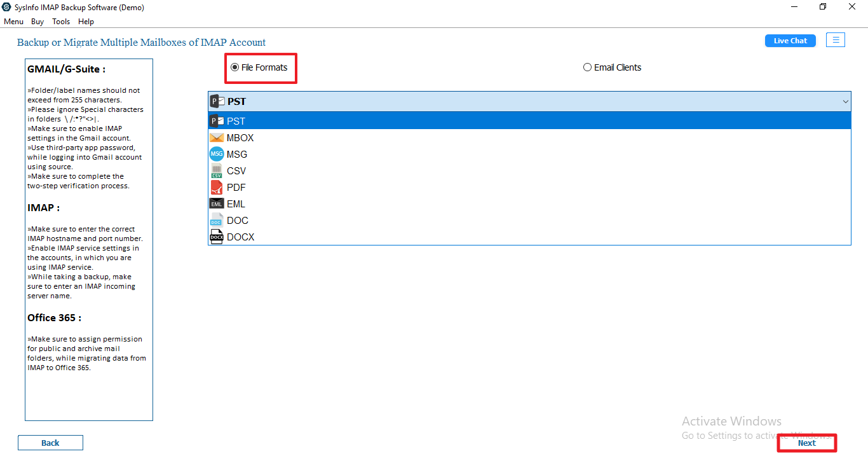Go Back to the previous step
This screenshot has height=463, width=868.
coord(50,443)
